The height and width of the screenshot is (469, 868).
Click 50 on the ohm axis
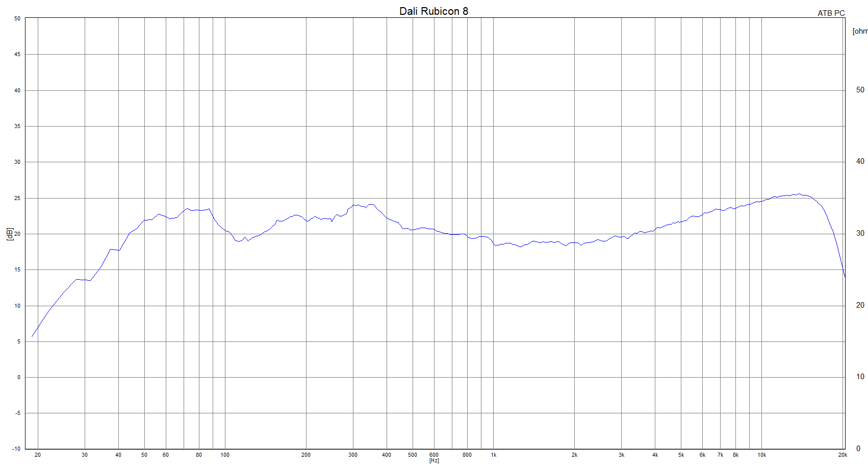[x=860, y=90]
